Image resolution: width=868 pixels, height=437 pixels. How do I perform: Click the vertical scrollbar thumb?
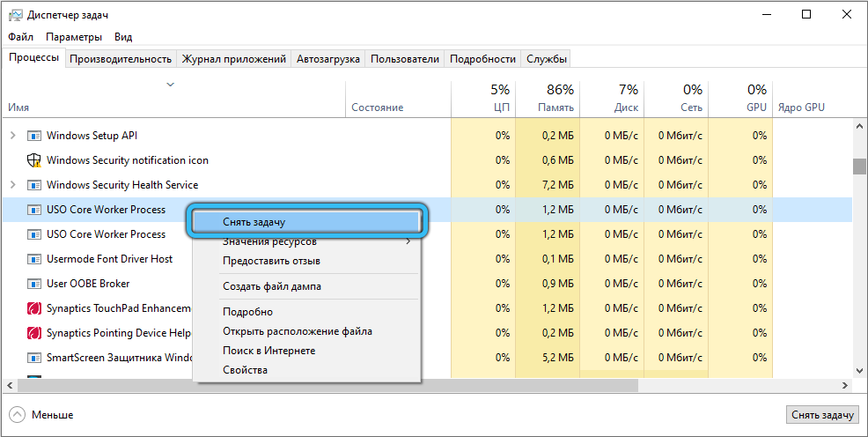coord(859,167)
